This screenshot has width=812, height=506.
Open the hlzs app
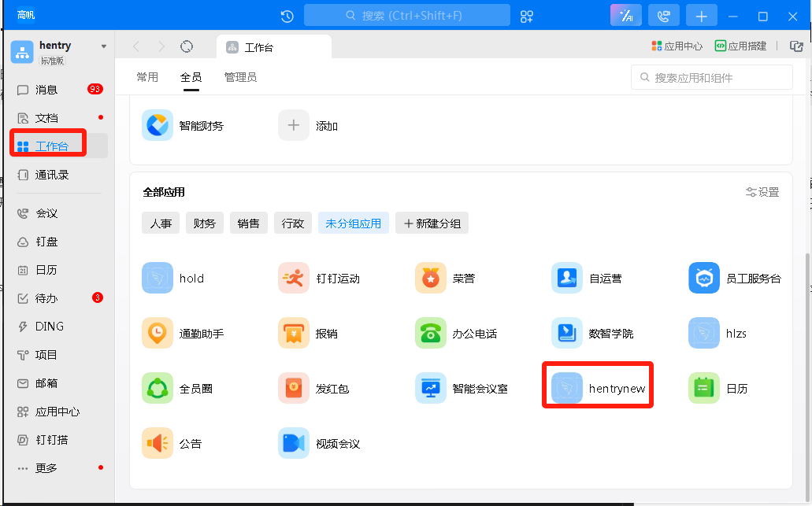coord(704,333)
